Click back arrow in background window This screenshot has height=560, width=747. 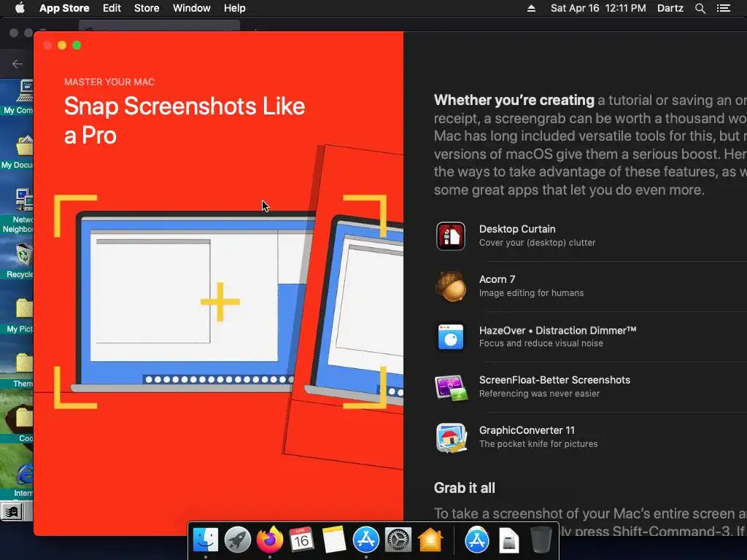pos(18,64)
